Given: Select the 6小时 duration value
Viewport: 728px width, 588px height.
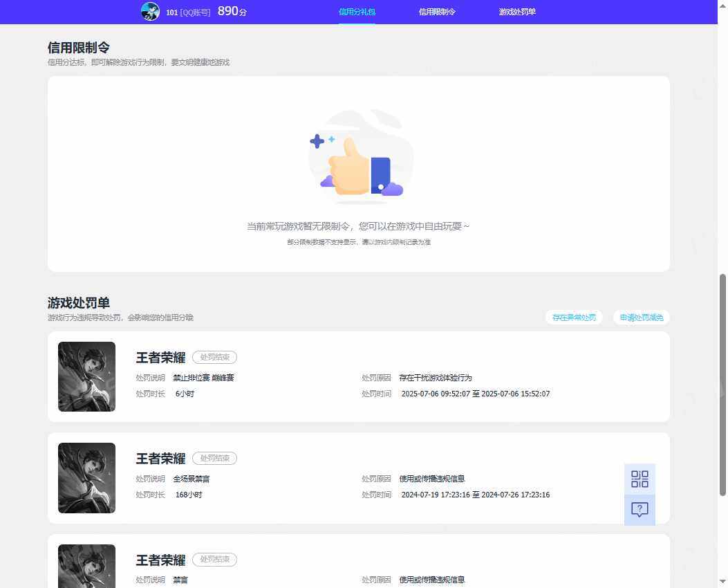Looking at the screenshot, I should (185, 394).
